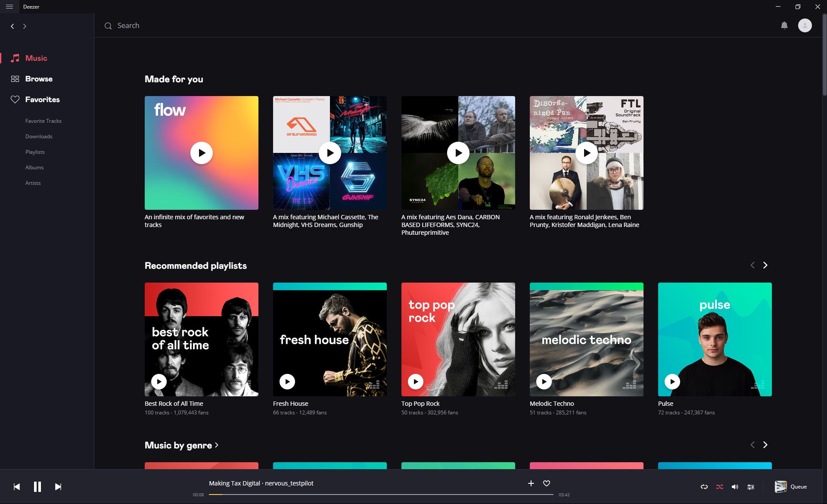Play the Michael Cassette mix
Viewport: 827px width, 504px height.
click(x=330, y=153)
